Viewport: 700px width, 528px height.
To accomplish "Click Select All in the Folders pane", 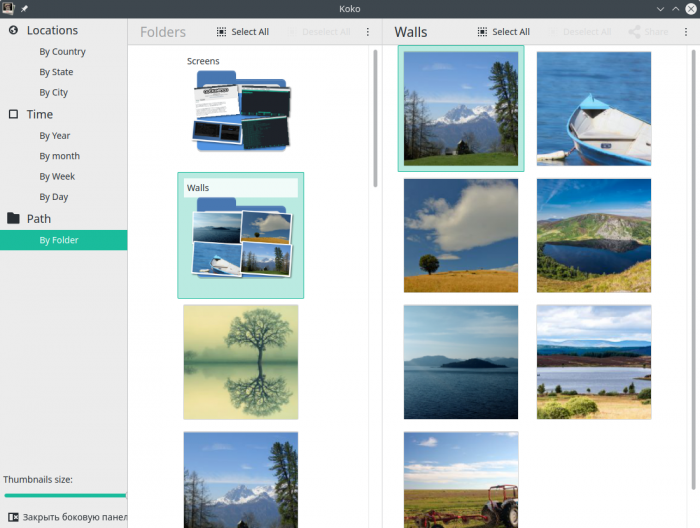I will point(242,32).
